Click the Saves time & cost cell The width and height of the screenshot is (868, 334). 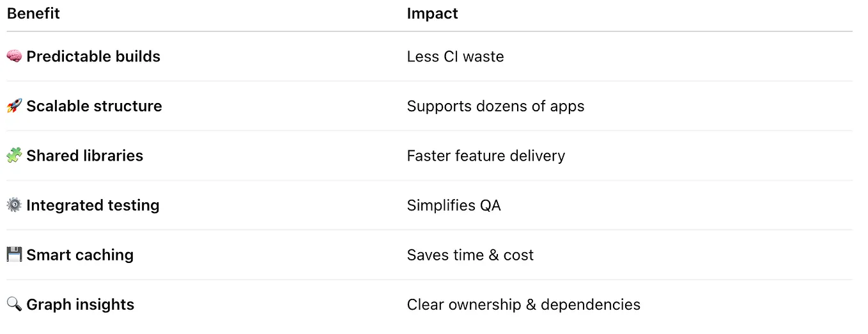[x=470, y=255]
